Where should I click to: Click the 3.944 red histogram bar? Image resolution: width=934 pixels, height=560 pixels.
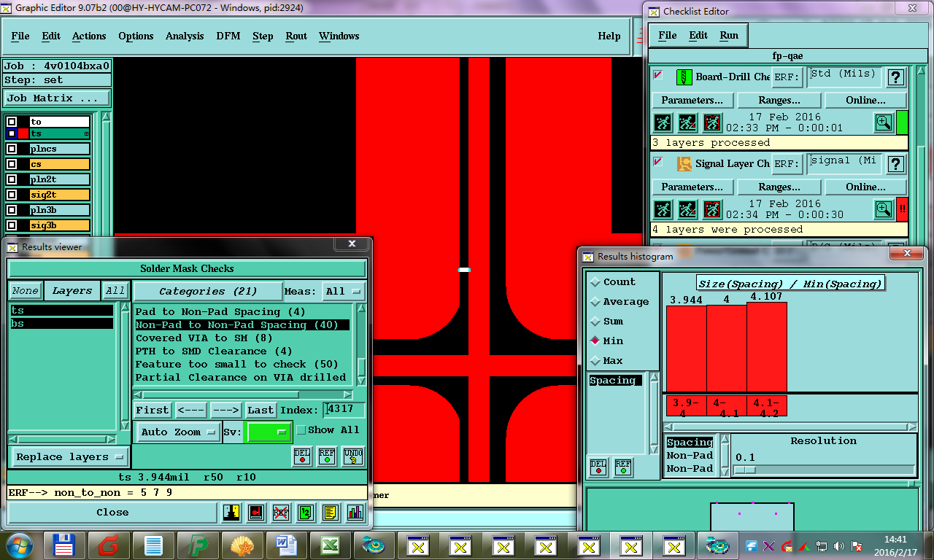point(686,349)
